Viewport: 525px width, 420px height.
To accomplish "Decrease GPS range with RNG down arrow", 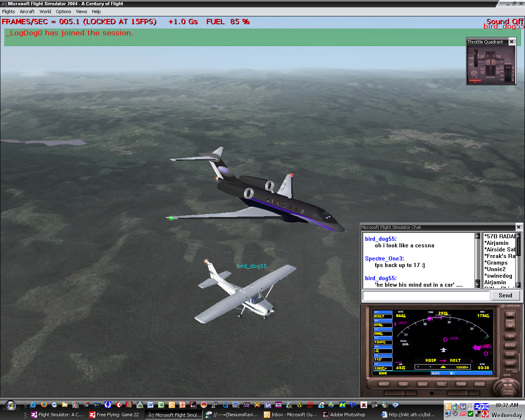I will (x=510, y=326).
